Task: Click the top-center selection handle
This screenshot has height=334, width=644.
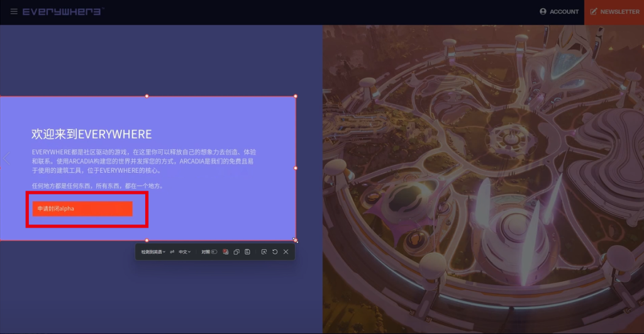Action: pyautogui.click(x=147, y=96)
